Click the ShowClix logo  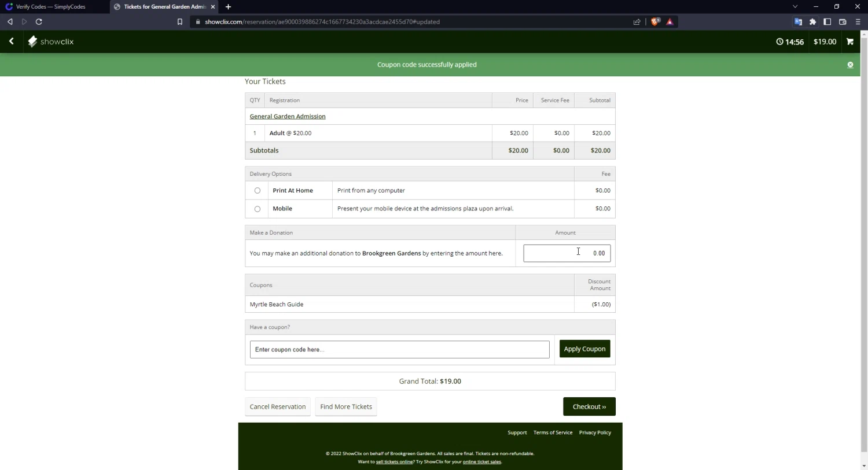[51, 42]
